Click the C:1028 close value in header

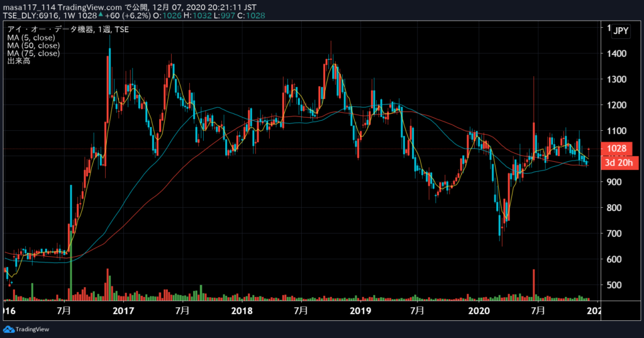pyautogui.click(x=251, y=16)
